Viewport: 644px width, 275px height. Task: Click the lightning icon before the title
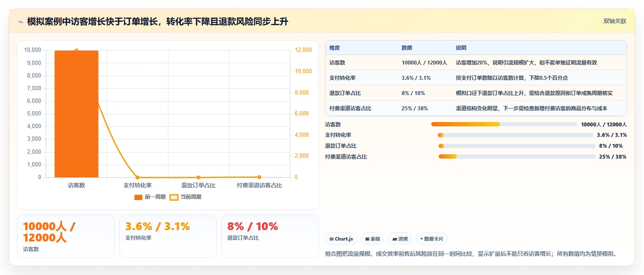tap(21, 22)
